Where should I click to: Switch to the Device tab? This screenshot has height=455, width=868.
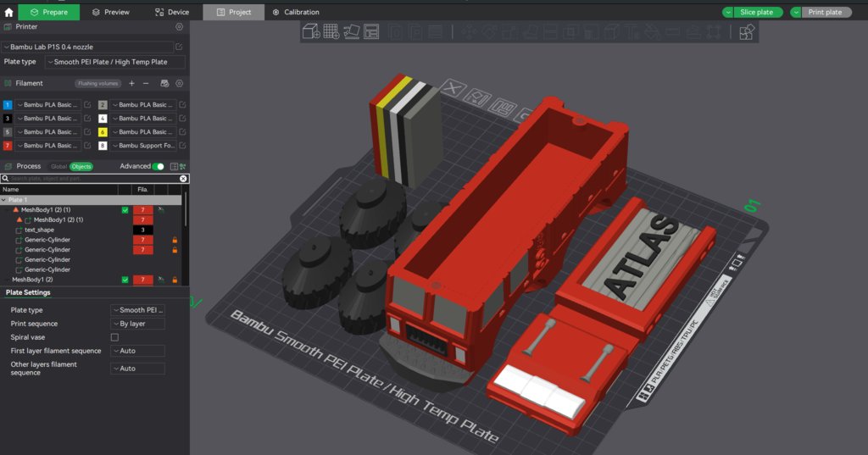[172, 12]
